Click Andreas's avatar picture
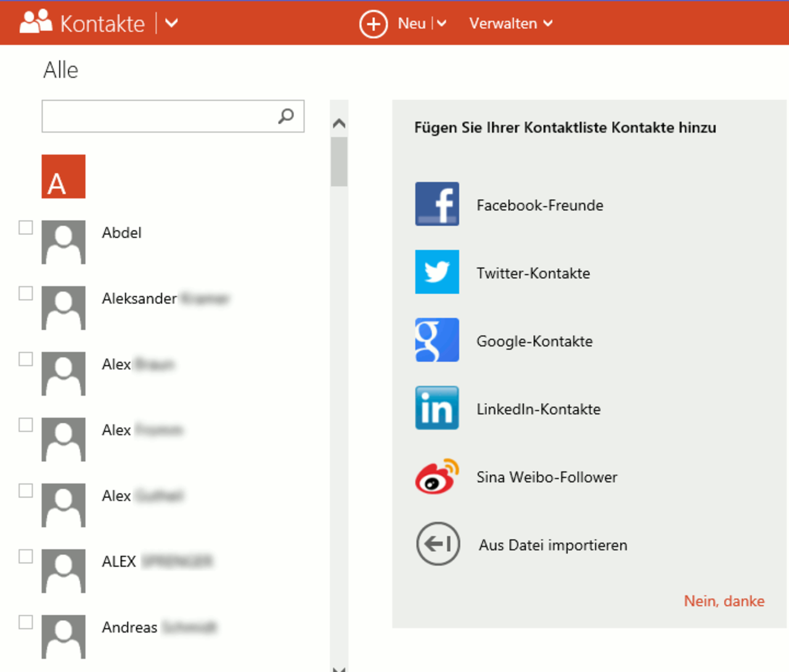This screenshot has height=672, width=789. (x=63, y=637)
